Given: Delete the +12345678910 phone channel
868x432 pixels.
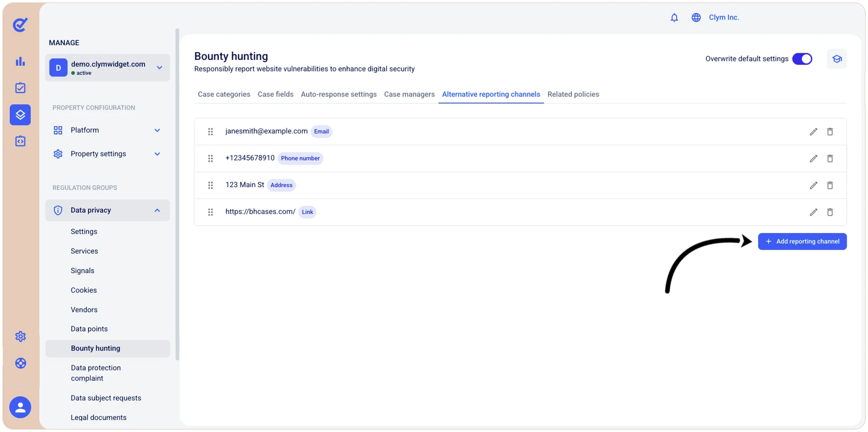Looking at the screenshot, I should 830,158.
